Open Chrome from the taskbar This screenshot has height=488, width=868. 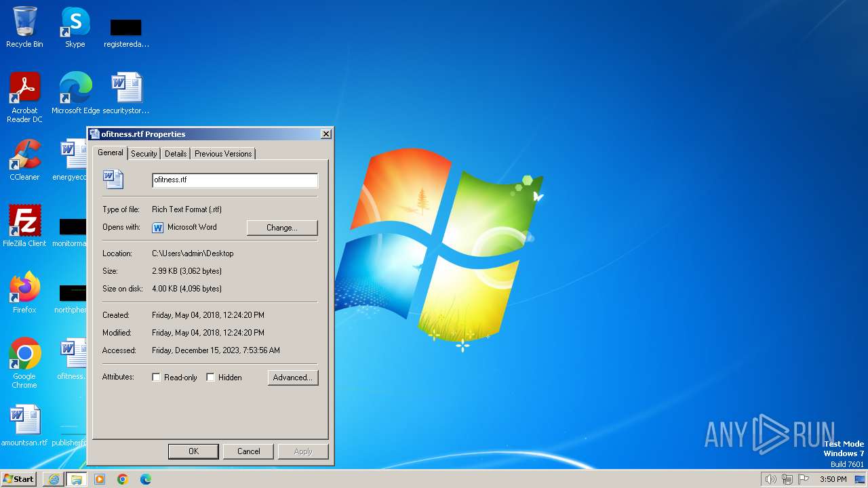(x=123, y=479)
